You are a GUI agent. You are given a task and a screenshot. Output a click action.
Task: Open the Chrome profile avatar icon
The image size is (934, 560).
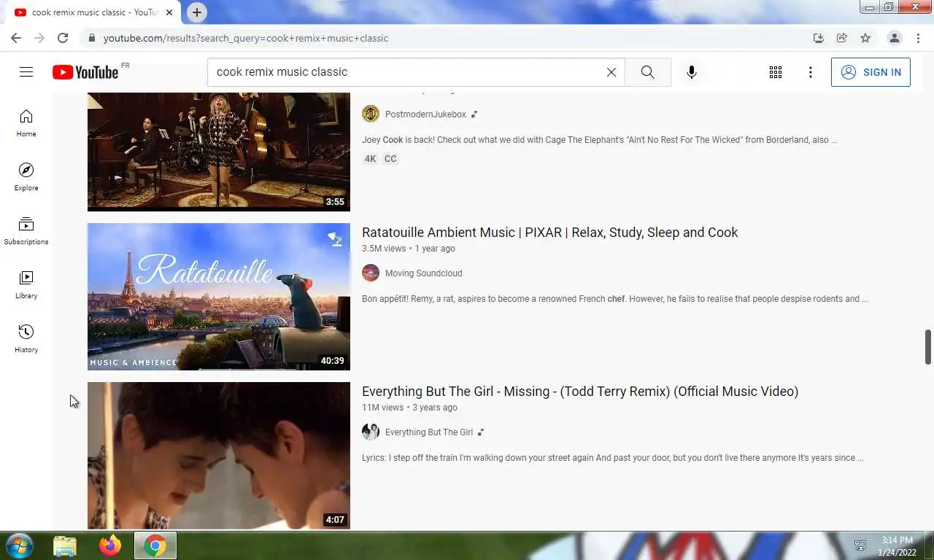coord(895,38)
